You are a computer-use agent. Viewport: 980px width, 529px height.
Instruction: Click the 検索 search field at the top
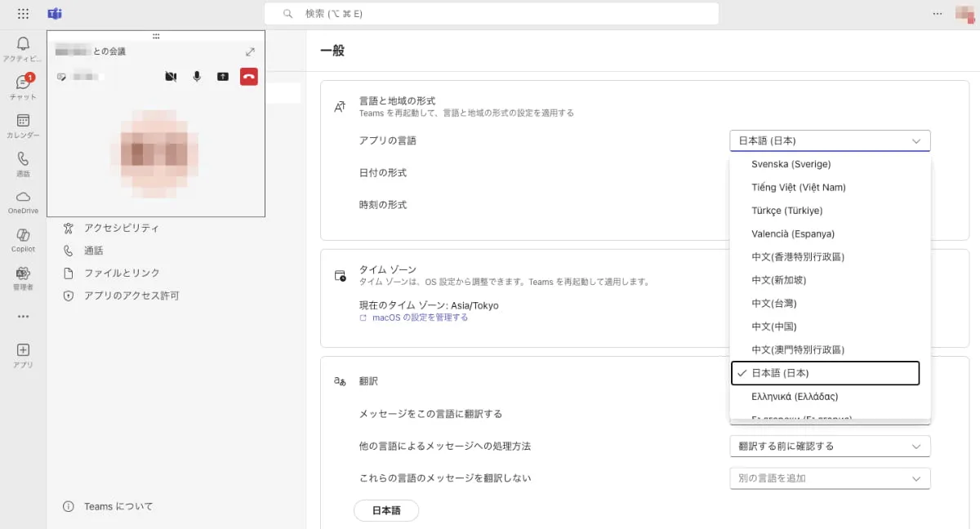coord(490,13)
